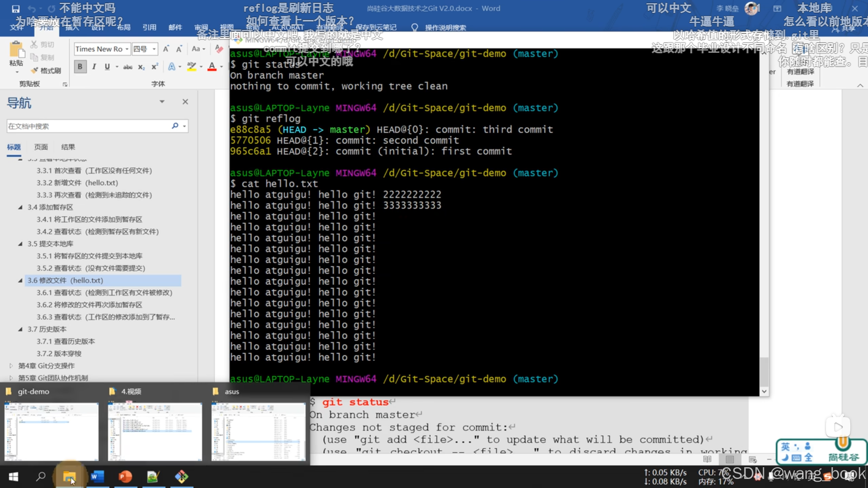868x488 pixels.
Task: Open the font name dropdown (Times New Ro)
Action: click(127, 49)
